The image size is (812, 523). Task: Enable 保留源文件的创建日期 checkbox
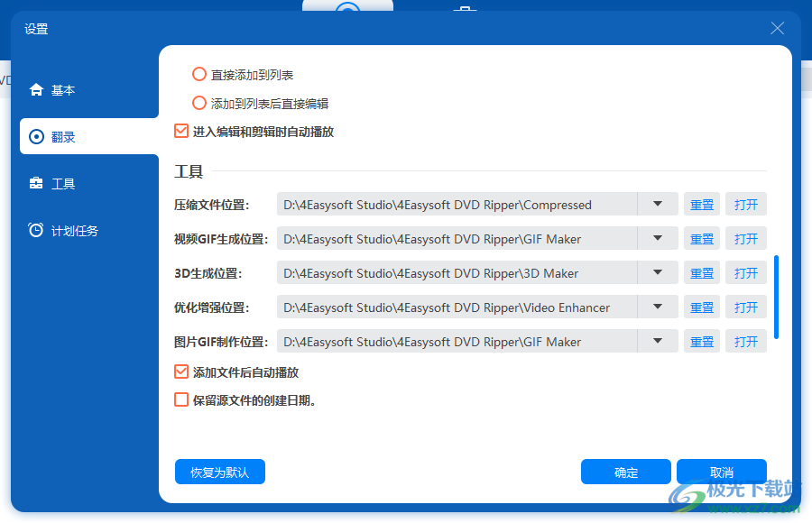click(181, 399)
